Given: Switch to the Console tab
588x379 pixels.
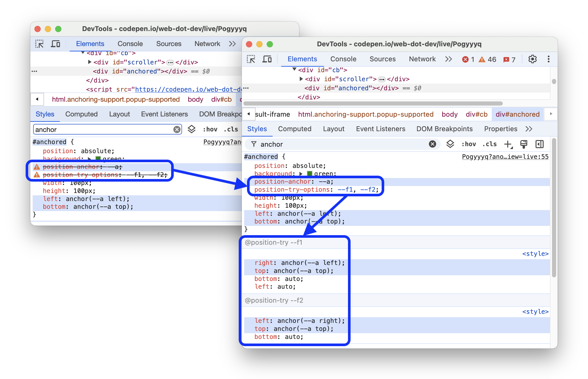Looking at the screenshot, I should (x=343, y=59).
